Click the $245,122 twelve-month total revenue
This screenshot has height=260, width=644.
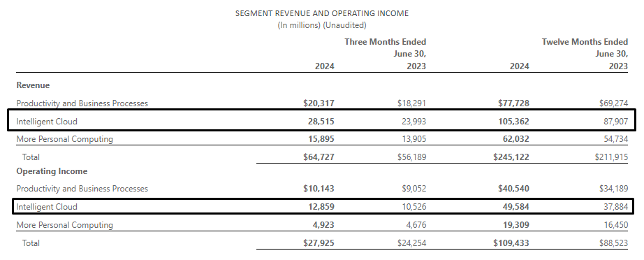[x=511, y=157]
